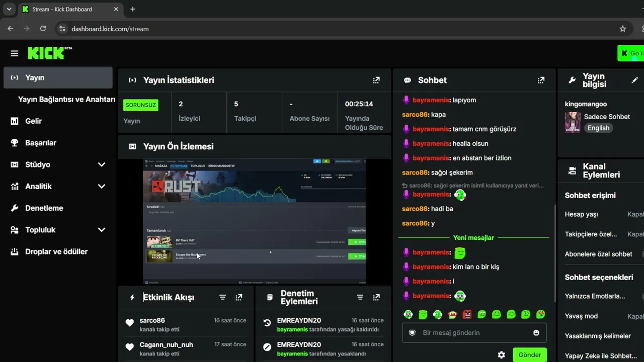Edit Yayın bilgisi with the pencil icon
Image resolution: width=644 pixels, height=362 pixels.
pyautogui.click(x=635, y=80)
